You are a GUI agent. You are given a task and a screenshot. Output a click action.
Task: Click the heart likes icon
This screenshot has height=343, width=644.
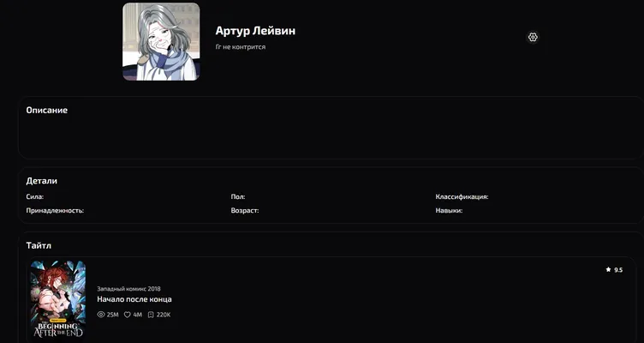(x=128, y=315)
